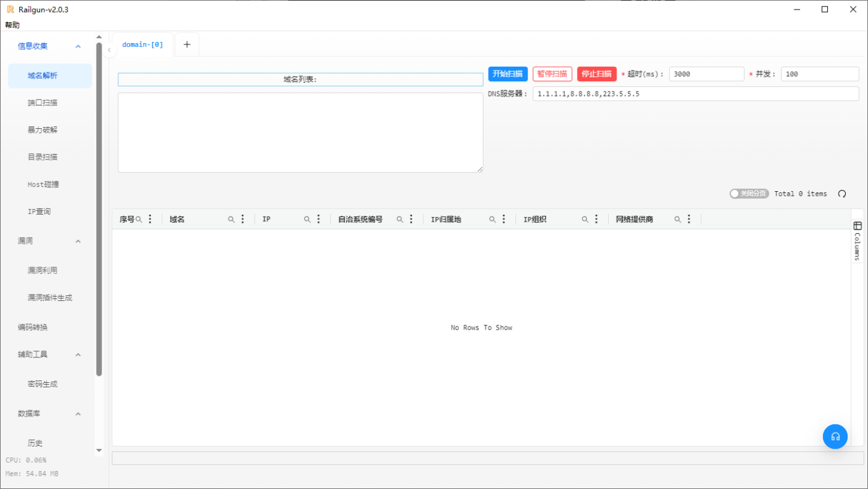Click the refresh icon beside Total items

click(x=842, y=194)
